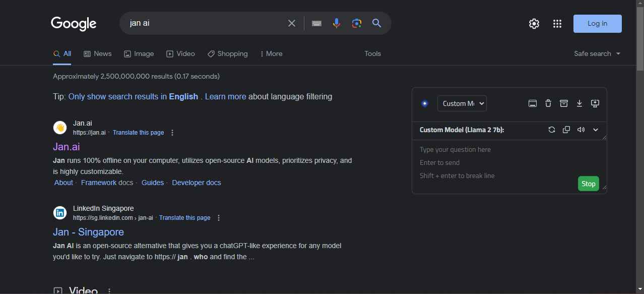The width and height of the screenshot is (644, 294).
Task: Switch to the All results tab
Action: (x=62, y=53)
